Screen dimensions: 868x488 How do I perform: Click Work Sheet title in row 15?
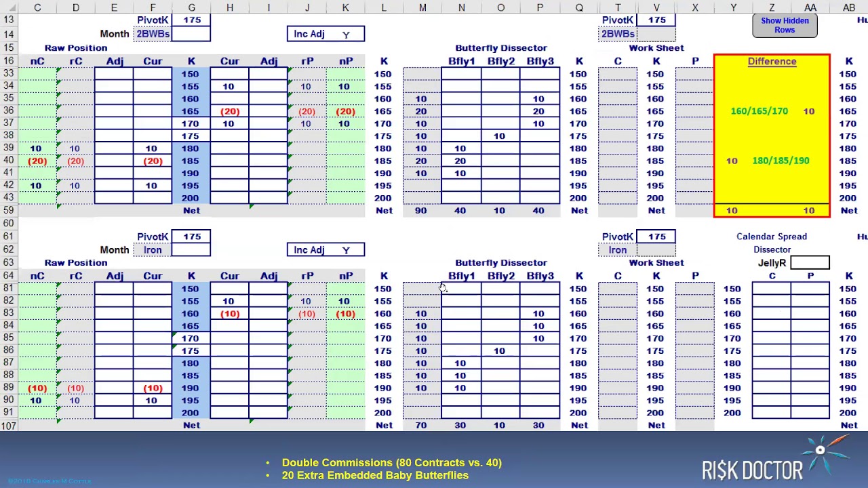pyautogui.click(x=656, y=48)
